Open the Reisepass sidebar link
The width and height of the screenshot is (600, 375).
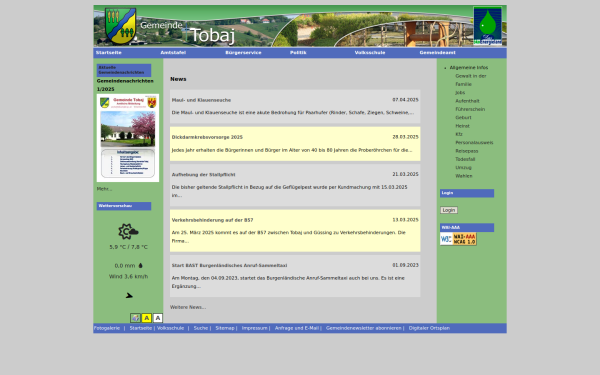point(466,151)
